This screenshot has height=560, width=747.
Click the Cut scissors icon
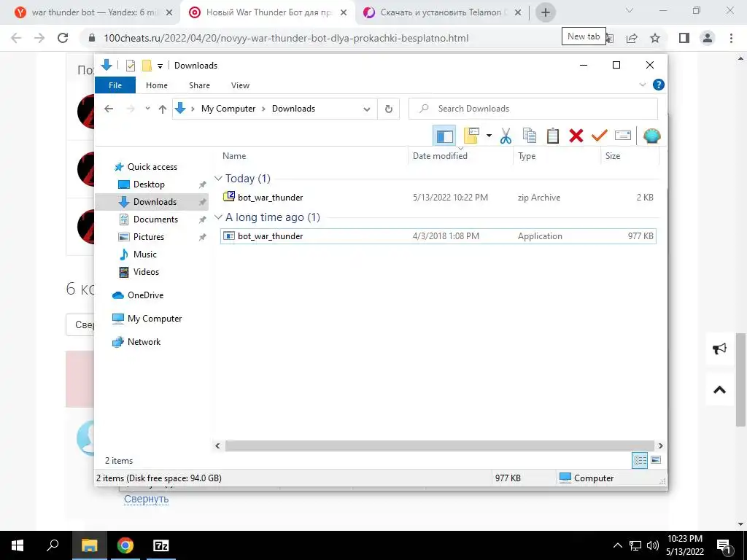tap(506, 136)
